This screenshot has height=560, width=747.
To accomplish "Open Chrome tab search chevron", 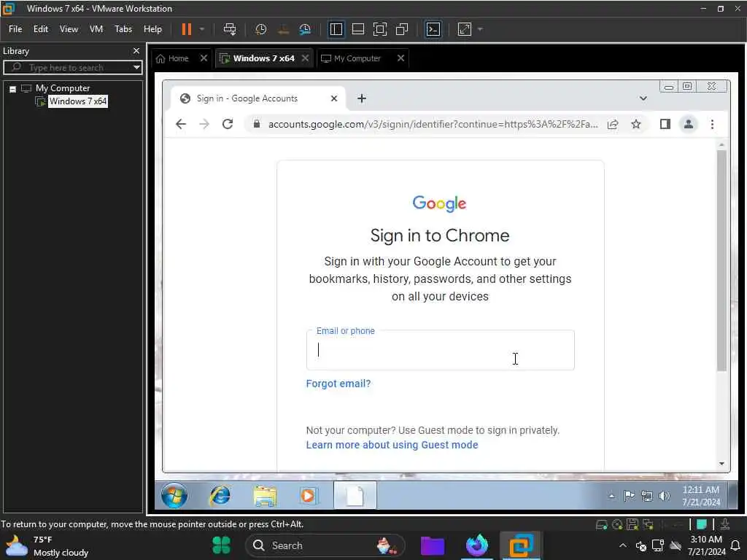I will click(x=643, y=98).
